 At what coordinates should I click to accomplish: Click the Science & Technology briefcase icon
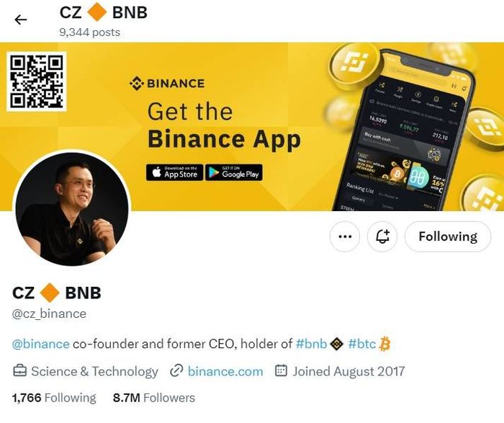19,371
